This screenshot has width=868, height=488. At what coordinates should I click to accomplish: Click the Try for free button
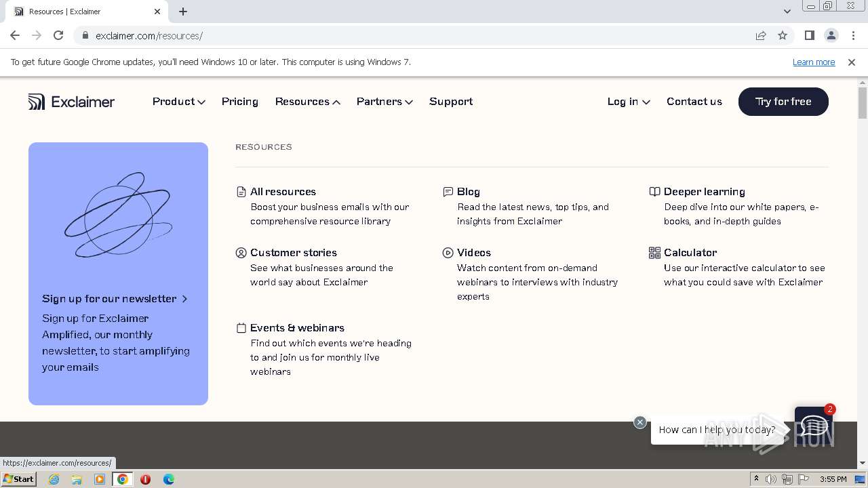(783, 102)
